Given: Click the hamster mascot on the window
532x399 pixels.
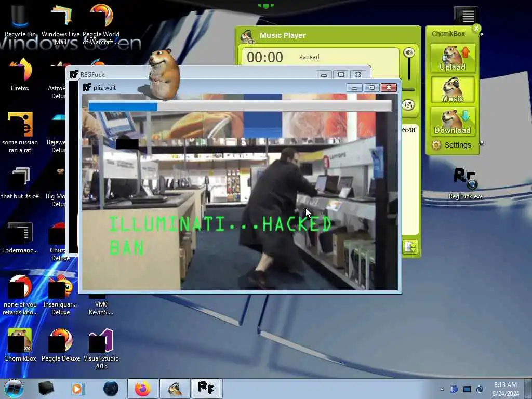Looking at the screenshot, I should tap(164, 74).
